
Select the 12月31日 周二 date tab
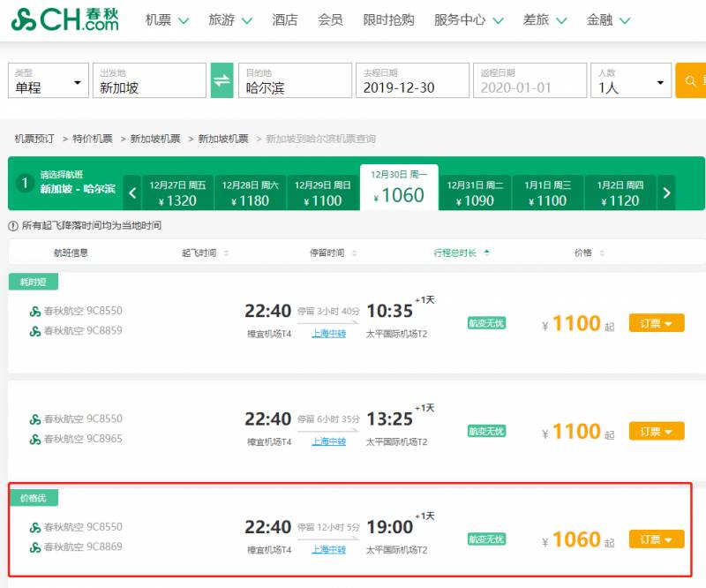pyautogui.click(x=475, y=192)
